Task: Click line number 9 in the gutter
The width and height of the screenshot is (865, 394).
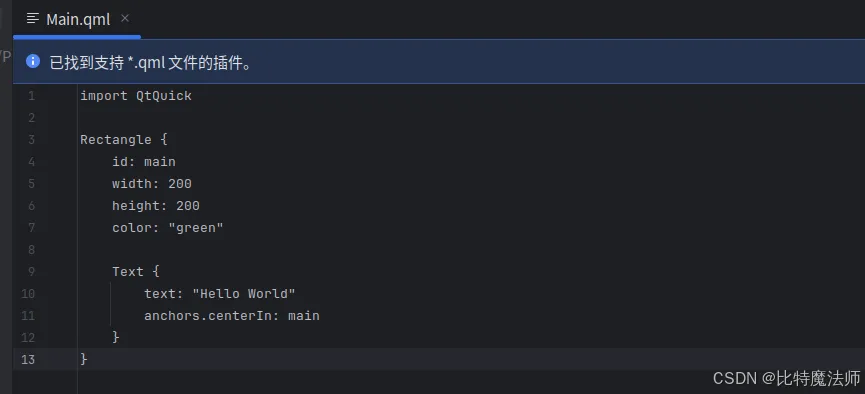Action: [x=31, y=272]
